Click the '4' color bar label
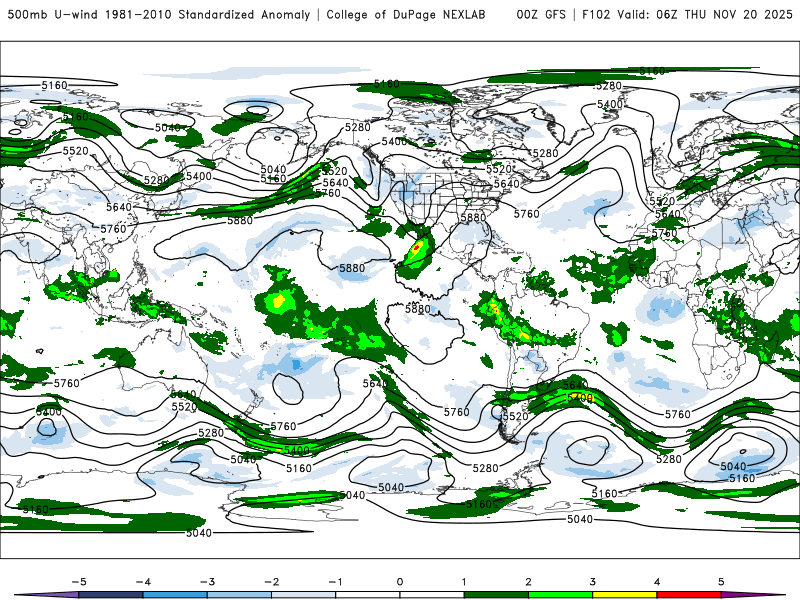 pos(657,582)
